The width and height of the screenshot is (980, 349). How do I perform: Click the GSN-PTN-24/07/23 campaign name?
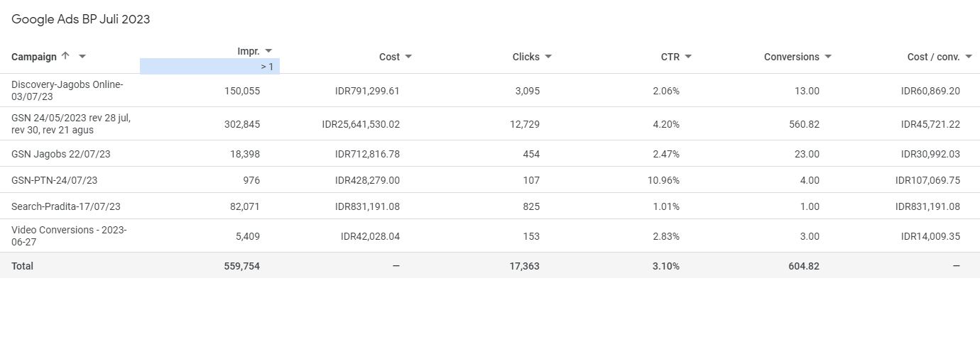[x=55, y=180]
